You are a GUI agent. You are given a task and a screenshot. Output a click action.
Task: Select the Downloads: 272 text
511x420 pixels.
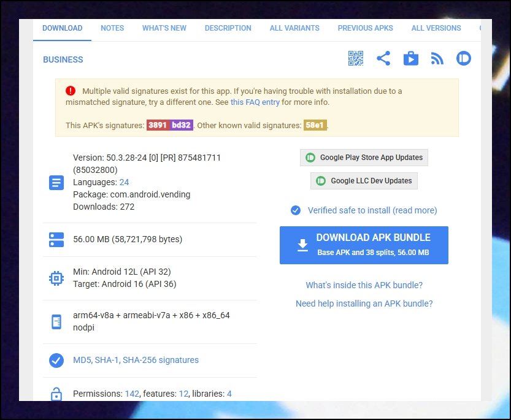pos(104,207)
